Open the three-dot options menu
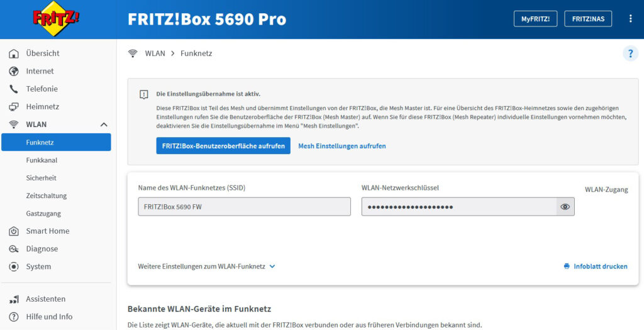644x330 pixels. point(630,19)
